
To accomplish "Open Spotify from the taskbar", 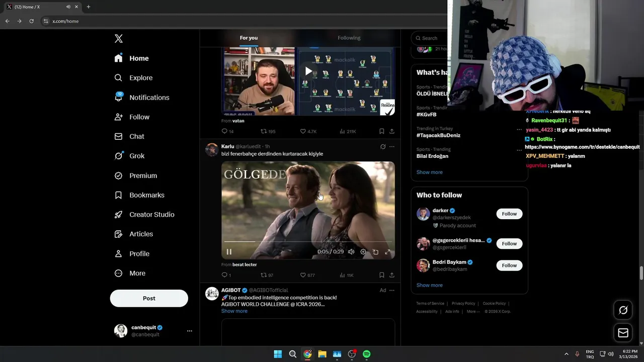I will 367,354.
